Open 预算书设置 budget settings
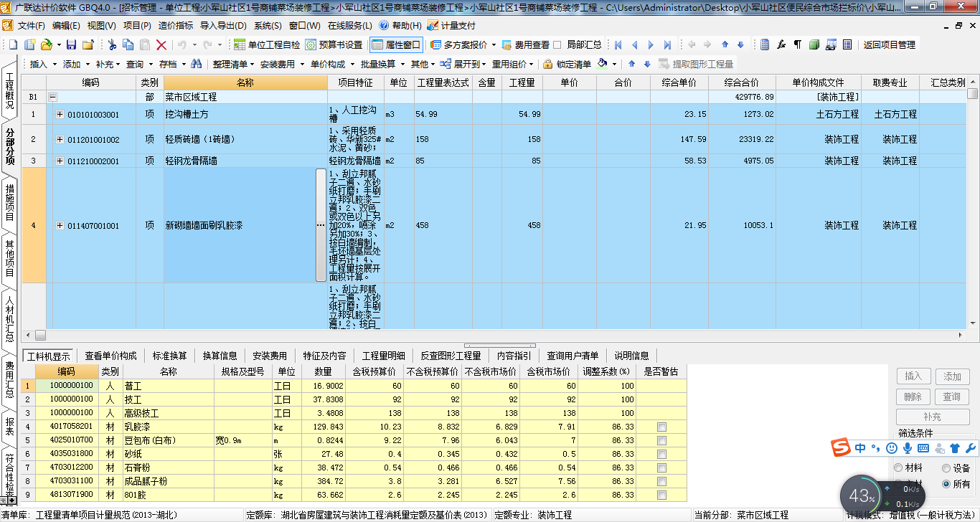 point(334,44)
